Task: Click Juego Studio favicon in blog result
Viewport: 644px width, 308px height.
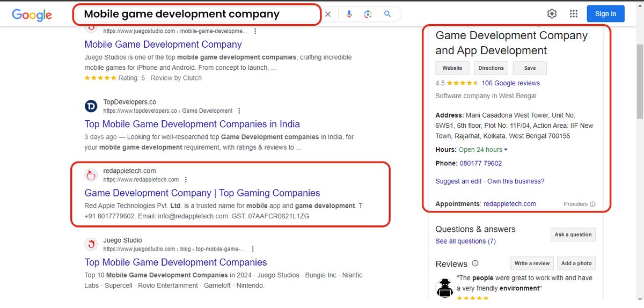Action: click(91, 244)
